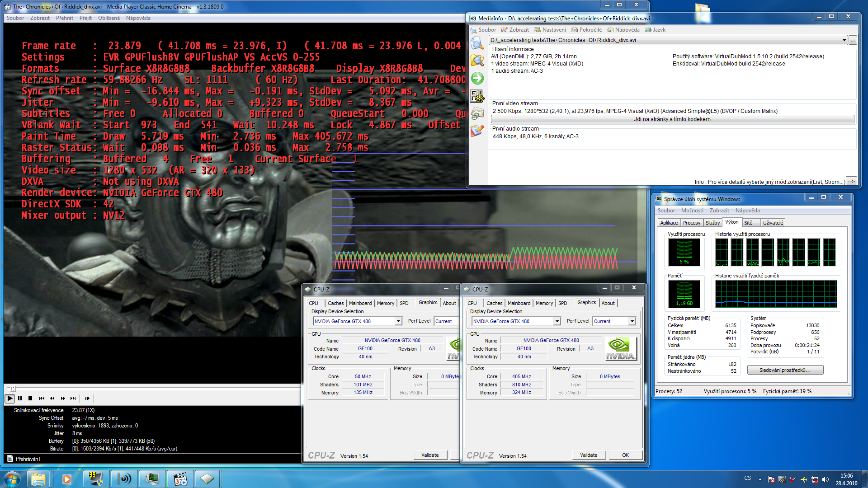Click Media Player Classic taskbar icon
868x488 pixels.
click(x=180, y=479)
